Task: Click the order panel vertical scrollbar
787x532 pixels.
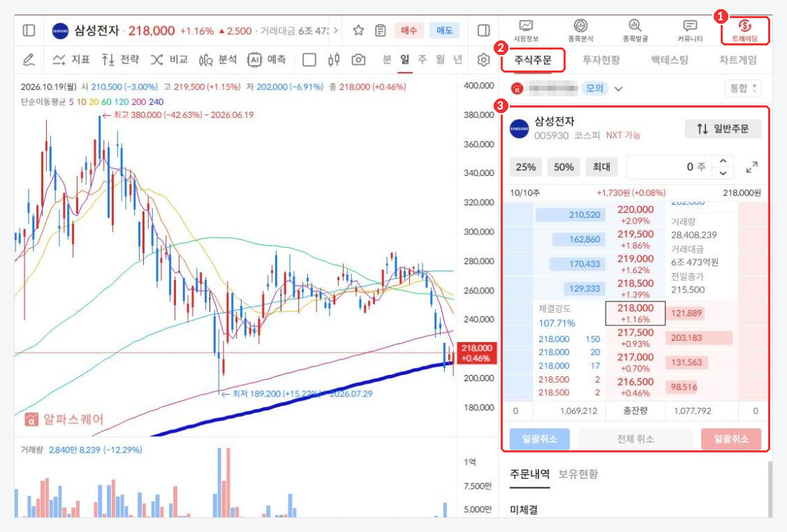Action: coord(770,489)
